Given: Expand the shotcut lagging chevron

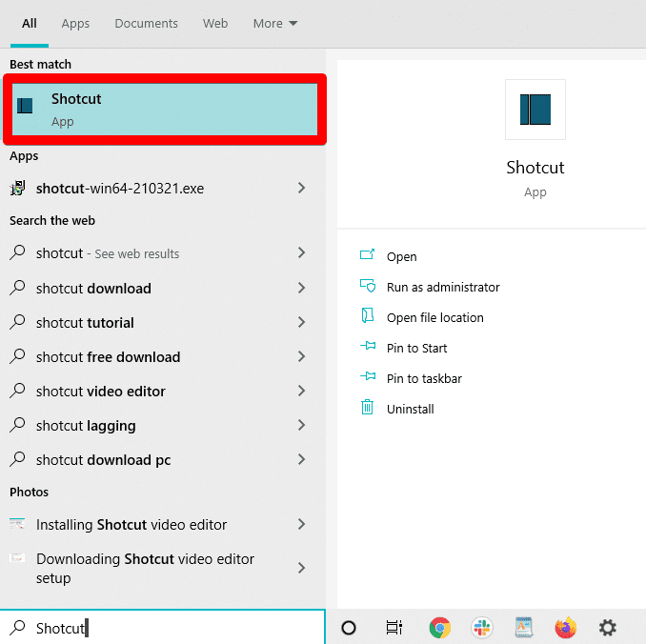Looking at the screenshot, I should pos(302,425).
